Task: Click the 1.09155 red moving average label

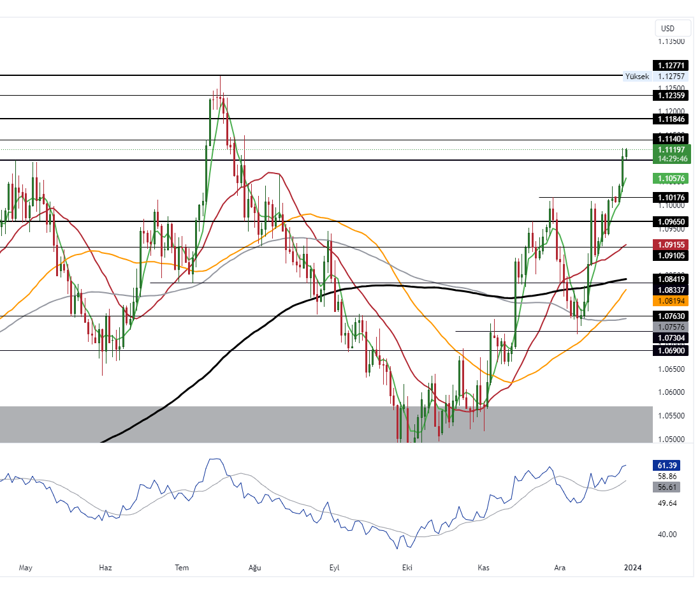Action: (x=670, y=245)
